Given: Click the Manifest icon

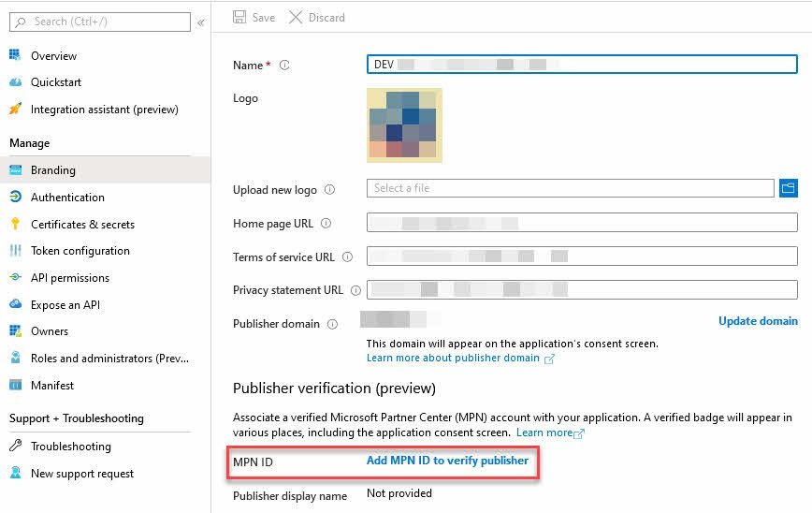Looking at the screenshot, I should (16, 385).
